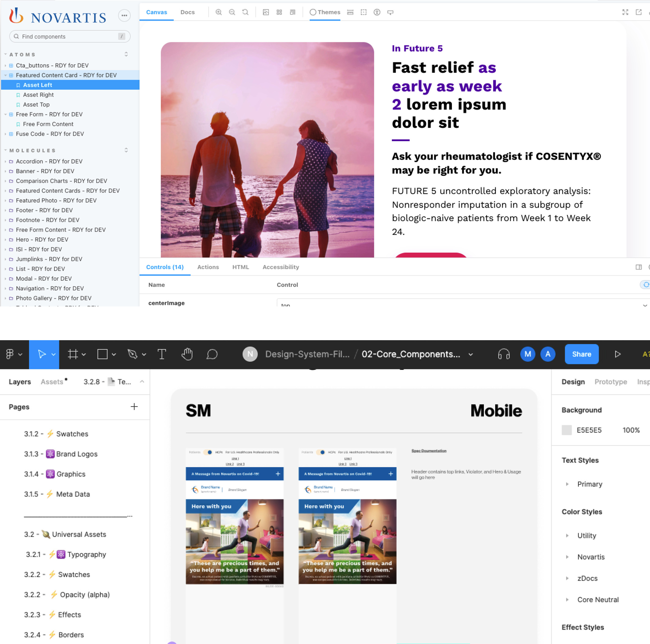Open the 3.2.1 Typography page

[66, 554]
